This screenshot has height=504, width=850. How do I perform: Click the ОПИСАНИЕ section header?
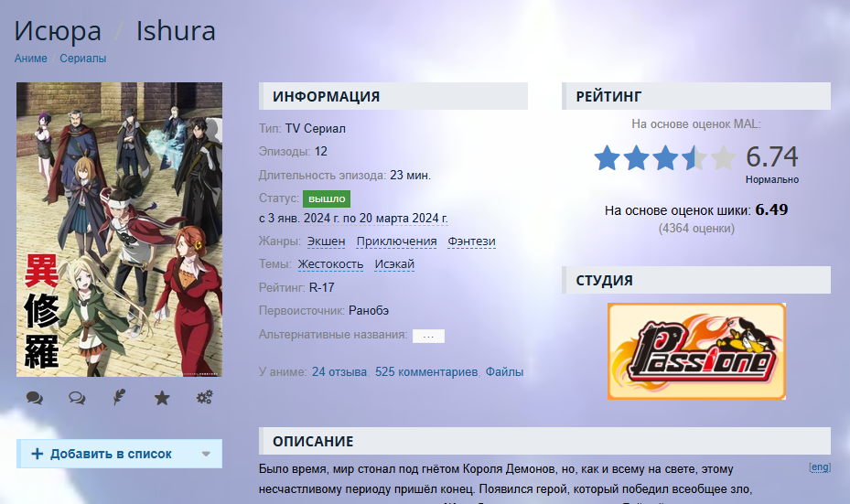coord(544,441)
